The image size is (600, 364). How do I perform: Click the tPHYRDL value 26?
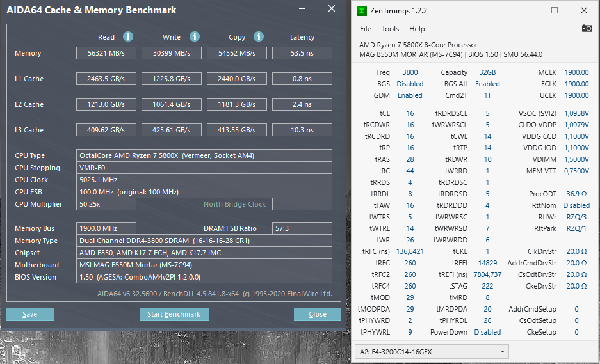[487, 320]
